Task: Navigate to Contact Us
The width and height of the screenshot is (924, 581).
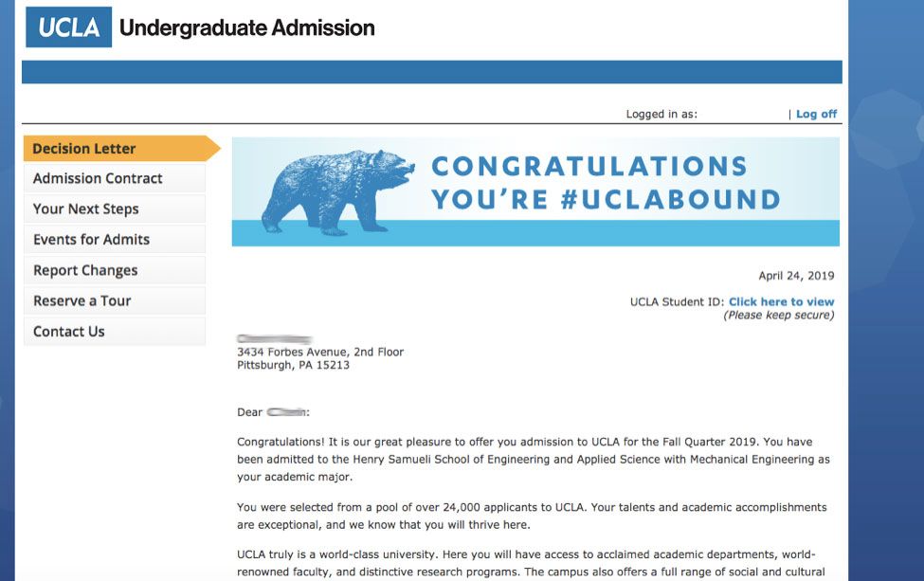Action: [69, 332]
